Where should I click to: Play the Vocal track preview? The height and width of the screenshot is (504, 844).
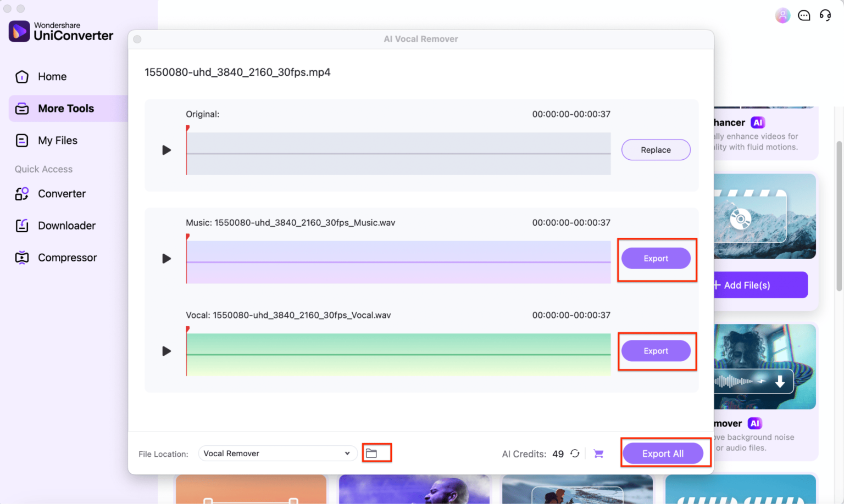166,351
